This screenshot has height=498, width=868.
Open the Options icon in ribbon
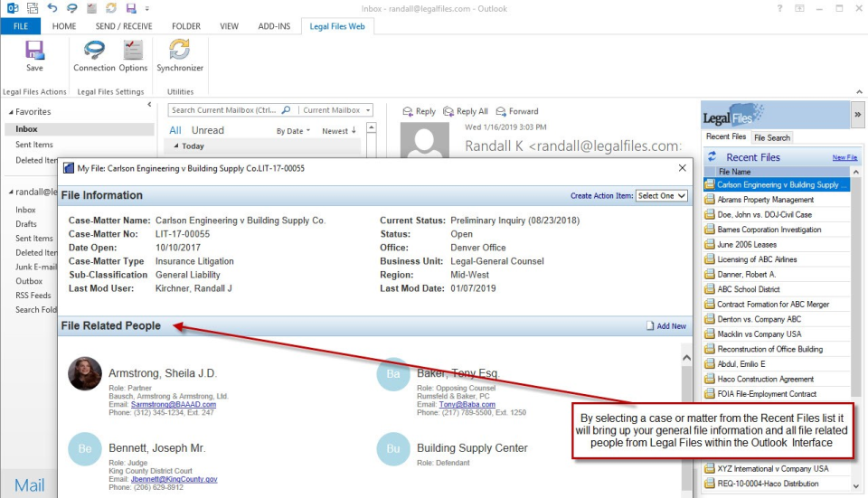[133, 51]
